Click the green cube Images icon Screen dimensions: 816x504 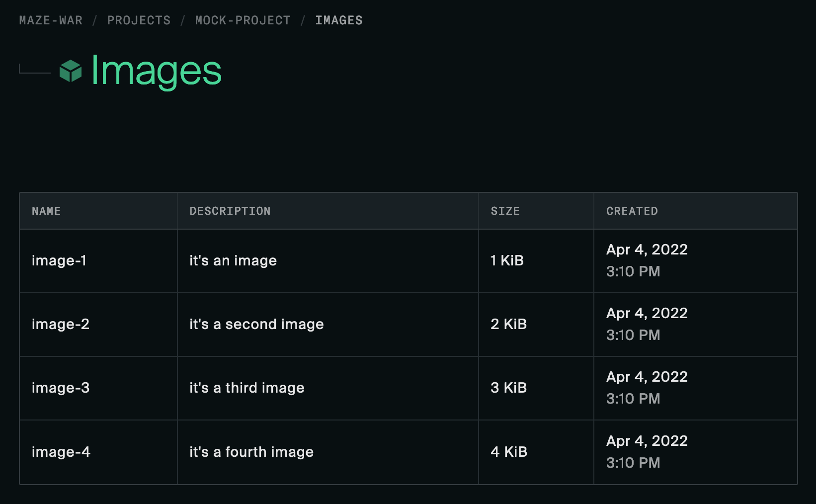[71, 71]
